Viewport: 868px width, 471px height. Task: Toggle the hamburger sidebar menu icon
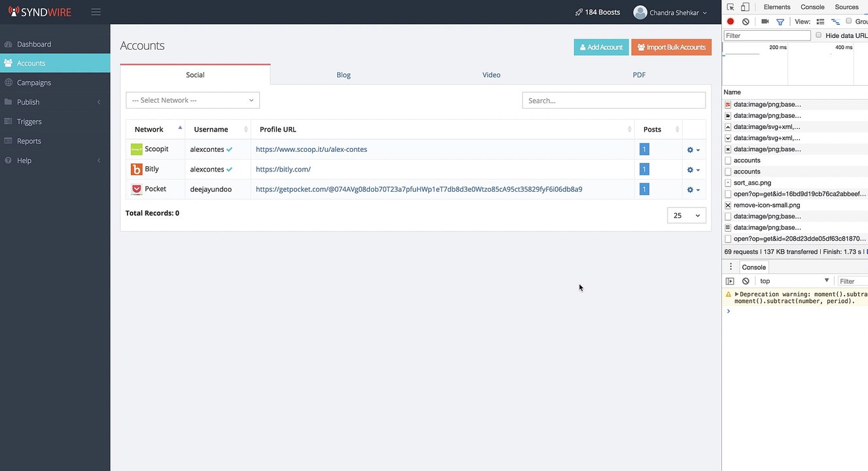[96, 12]
